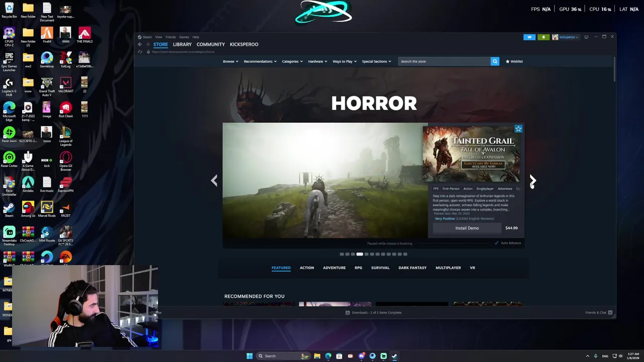
Task: Select the VR category tab
Action: (472, 267)
